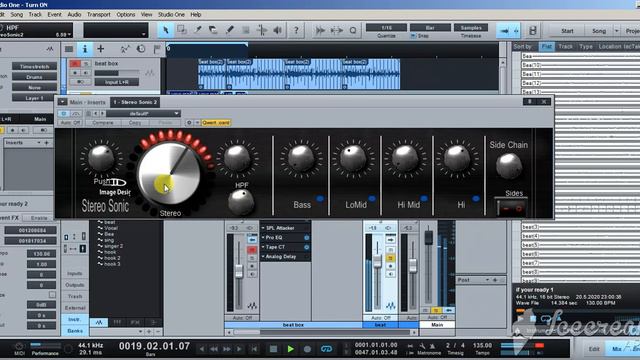Toggle Tape CT insert power button

[x=306, y=247]
